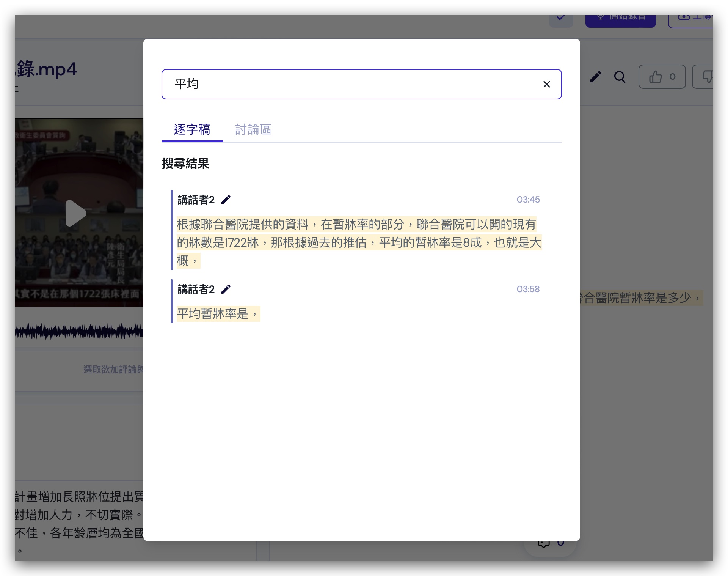Jump to timestamp 03:45

pos(528,200)
